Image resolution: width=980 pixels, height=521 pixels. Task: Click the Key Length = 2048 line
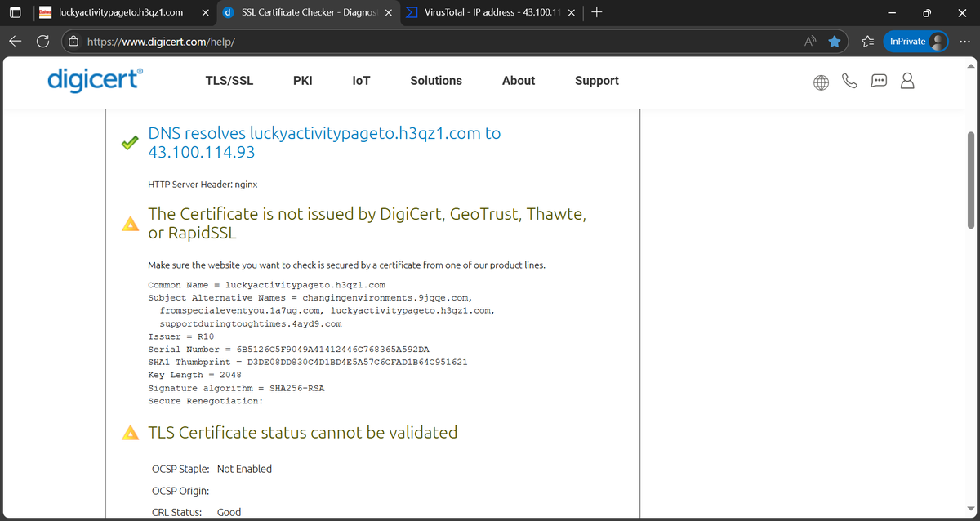point(194,376)
